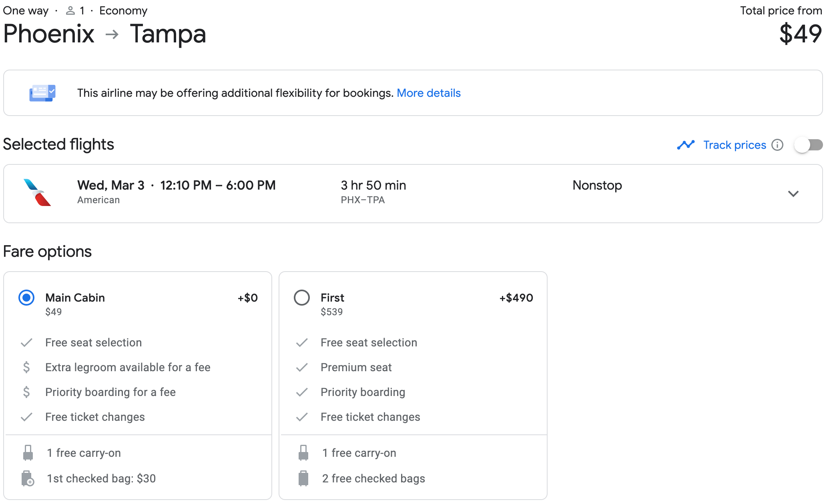
Task: Click Main Cabin checked bag fee icon
Action: 28,478
